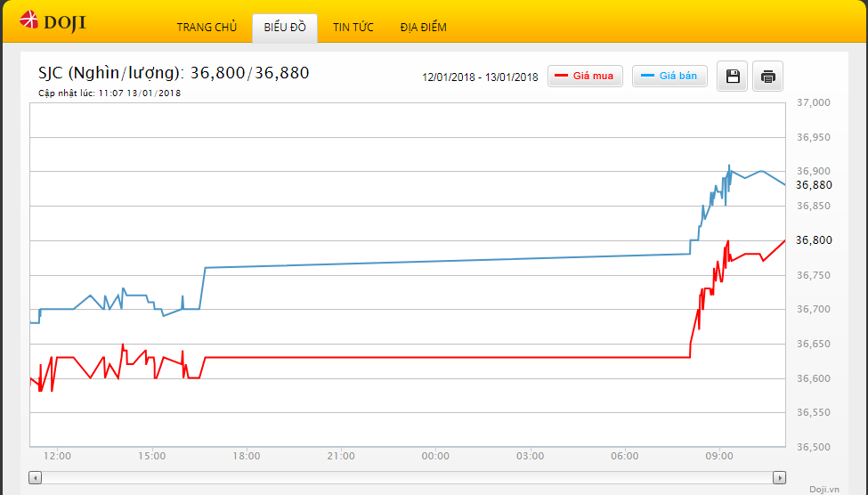This screenshot has width=868, height=495.
Task: Click the 03:00 time axis label
Action: 531,456
